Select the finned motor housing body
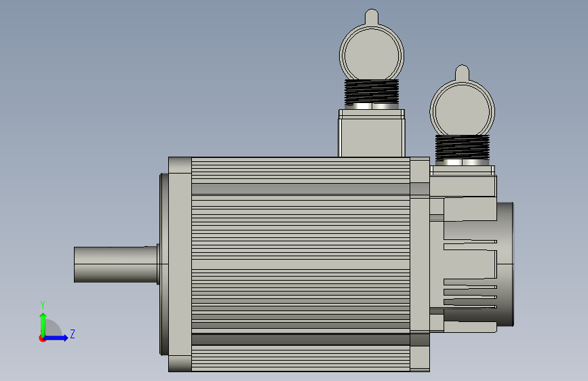 coord(300,264)
